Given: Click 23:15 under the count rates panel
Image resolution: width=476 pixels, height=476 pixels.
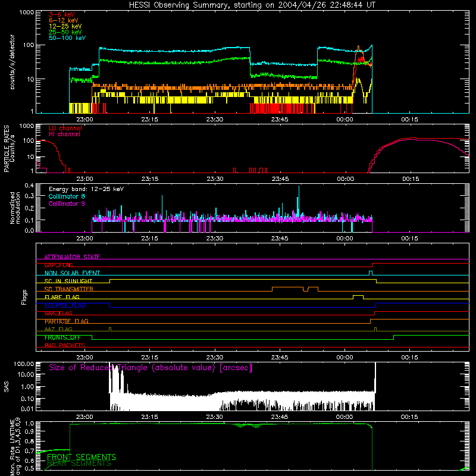Looking at the screenshot, I should pos(150,120).
